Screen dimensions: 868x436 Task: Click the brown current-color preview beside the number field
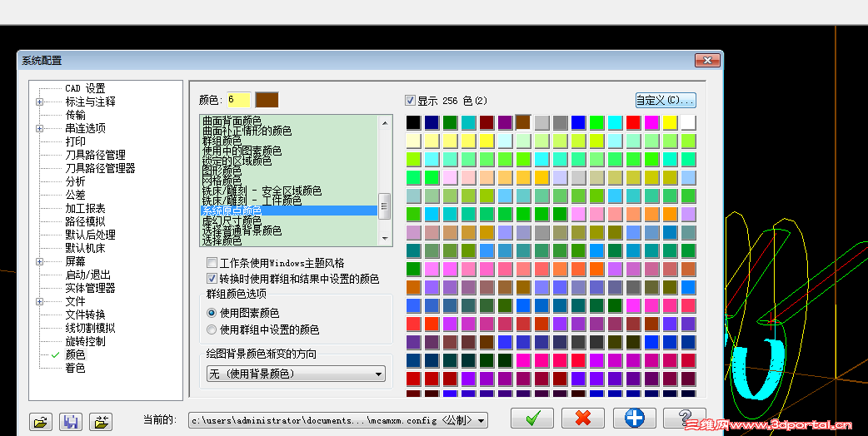point(267,100)
